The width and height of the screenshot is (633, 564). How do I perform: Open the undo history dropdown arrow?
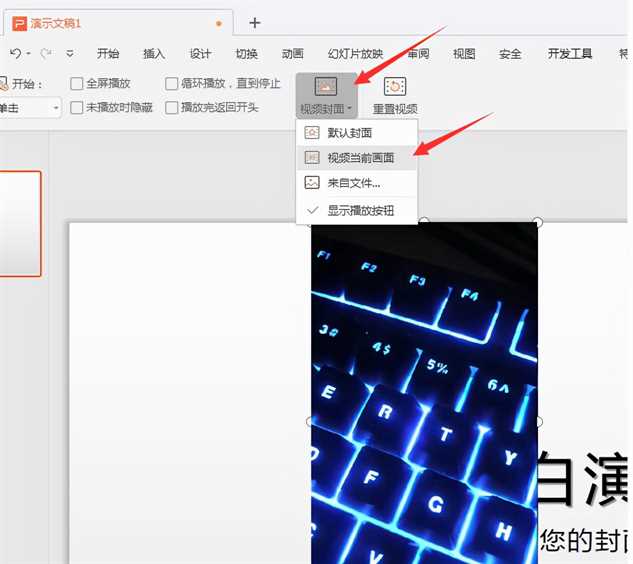[x=29, y=54]
